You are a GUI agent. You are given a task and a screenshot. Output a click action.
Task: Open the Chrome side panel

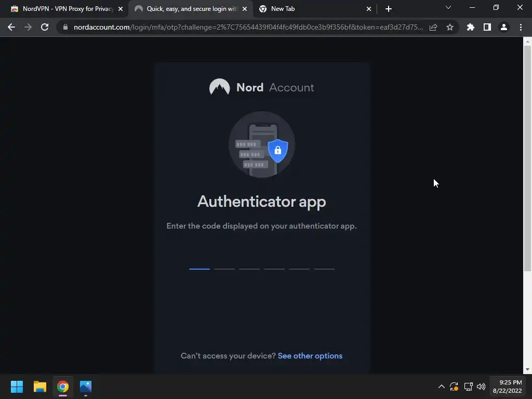coord(487,27)
